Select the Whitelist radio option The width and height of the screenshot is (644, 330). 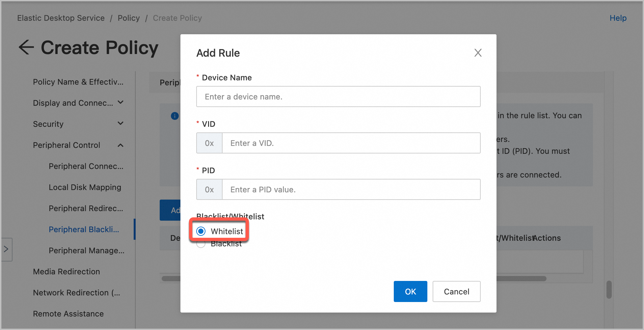tap(201, 231)
